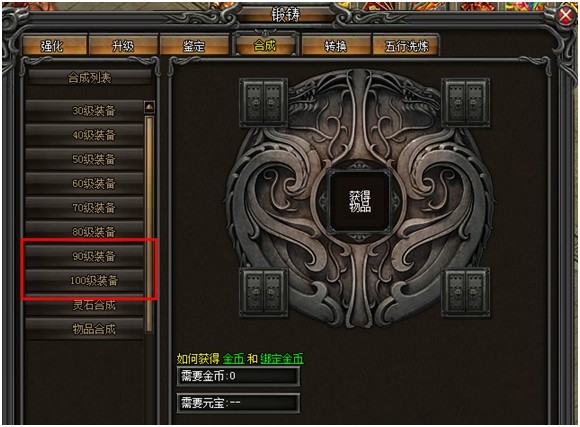Open the 物品合成 list entry
580x427 pixels.
click(85, 329)
